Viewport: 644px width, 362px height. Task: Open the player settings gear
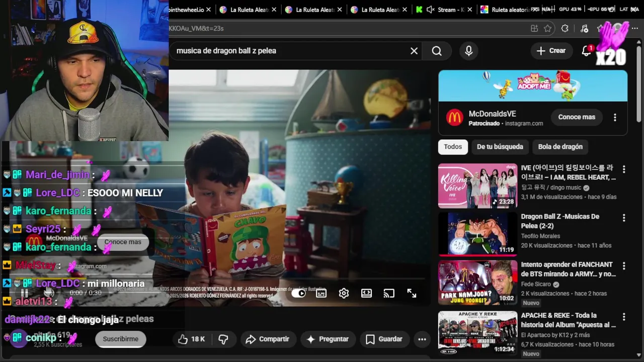[x=344, y=293]
